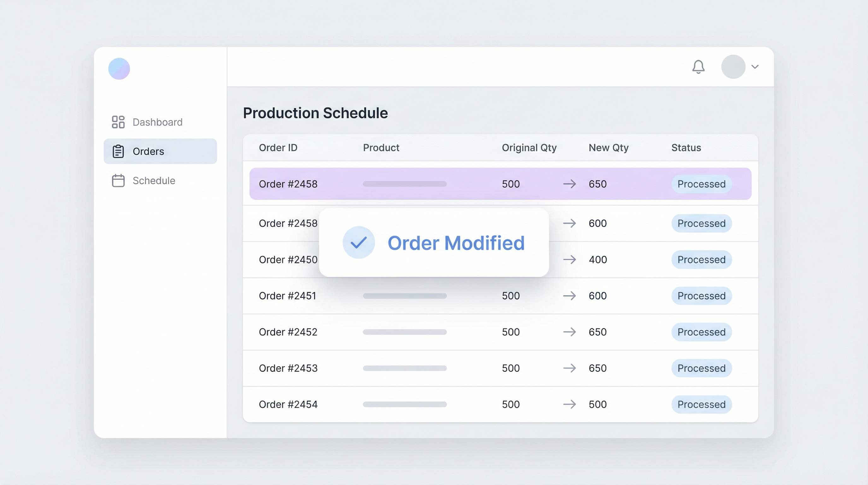Select the Dashboard grid icon in sidebar
This screenshot has height=485, width=868.
[x=118, y=122]
